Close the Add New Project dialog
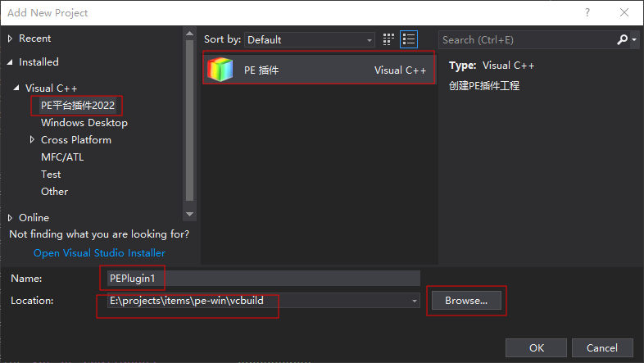 pyautogui.click(x=624, y=13)
